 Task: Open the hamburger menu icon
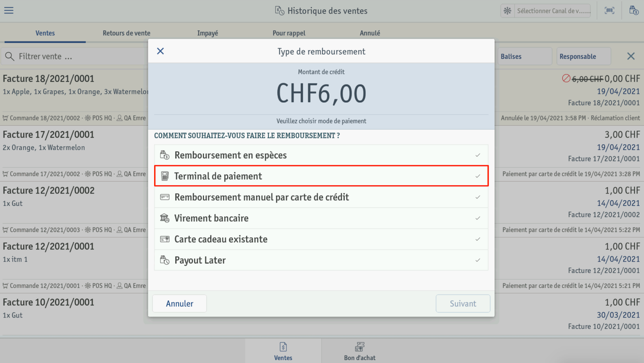[9, 10]
